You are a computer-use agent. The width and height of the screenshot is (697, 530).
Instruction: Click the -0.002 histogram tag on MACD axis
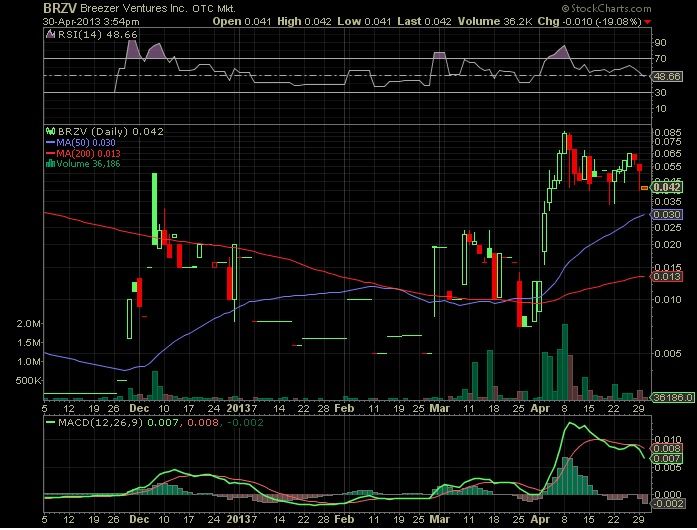[x=667, y=503]
